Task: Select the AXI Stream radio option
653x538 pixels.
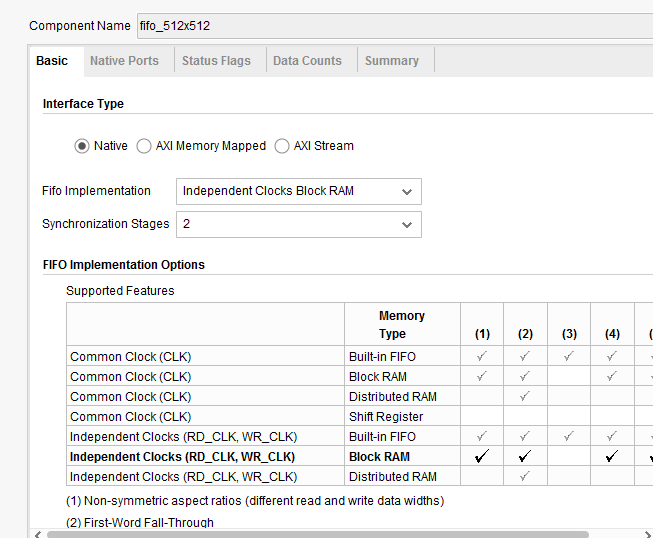Action: coord(282,146)
